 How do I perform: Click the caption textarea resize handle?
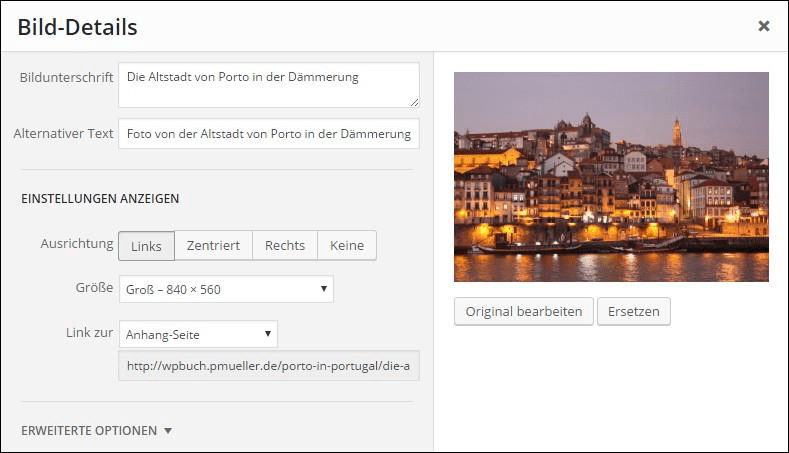point(414,102)
